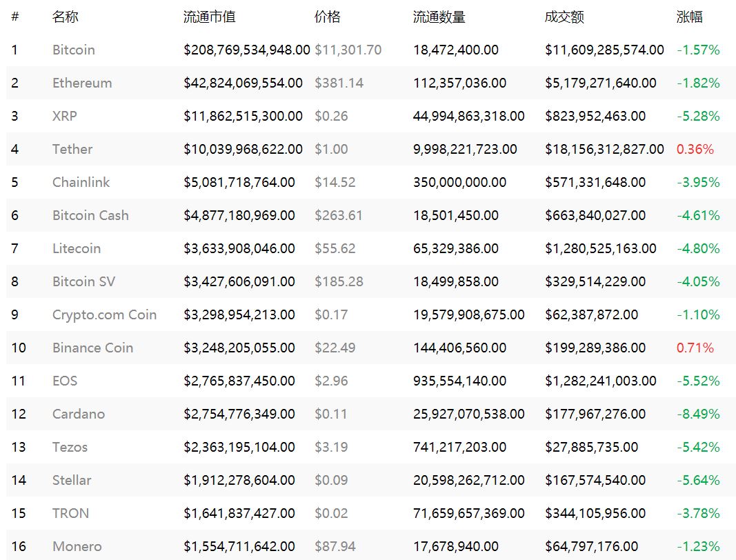Click the 名称 column header
Image resolution: width=736 pixels, height=560 pixels.
66,17
